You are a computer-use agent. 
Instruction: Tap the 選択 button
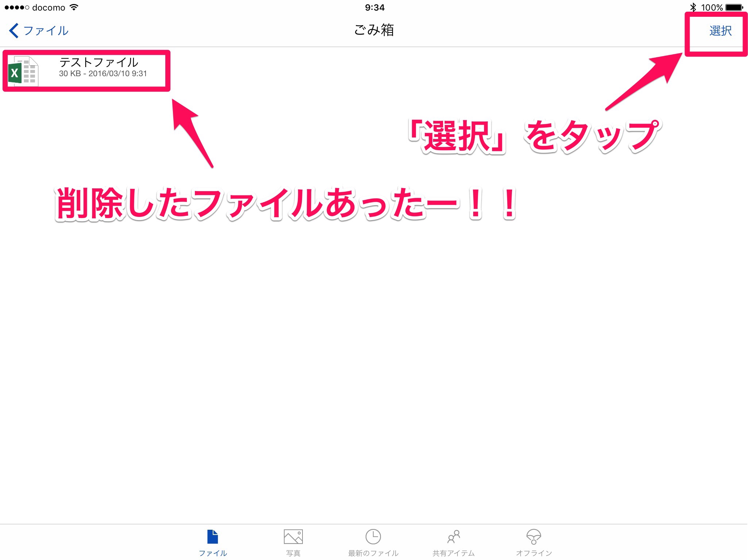click(x=720, y=31)
